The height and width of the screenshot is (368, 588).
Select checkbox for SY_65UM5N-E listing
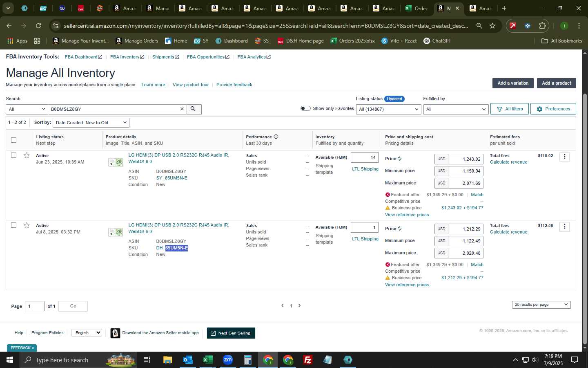tap(14, 155)
